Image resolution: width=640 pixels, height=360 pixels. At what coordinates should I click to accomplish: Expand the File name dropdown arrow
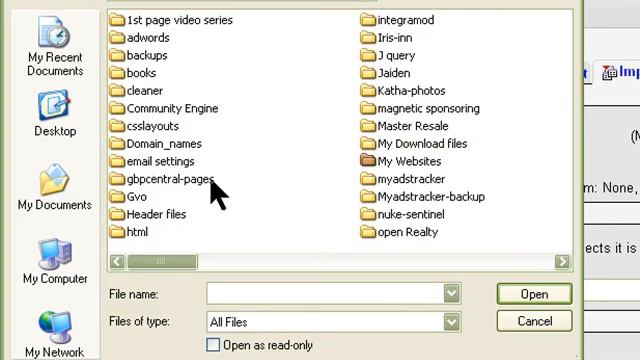451,293
